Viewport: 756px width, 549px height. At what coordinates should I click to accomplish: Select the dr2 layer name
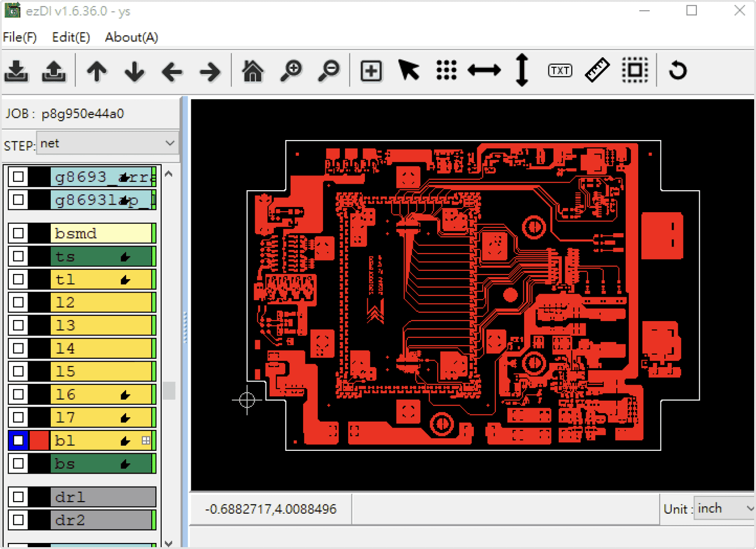pyautogui.click(x=70, y=520)
